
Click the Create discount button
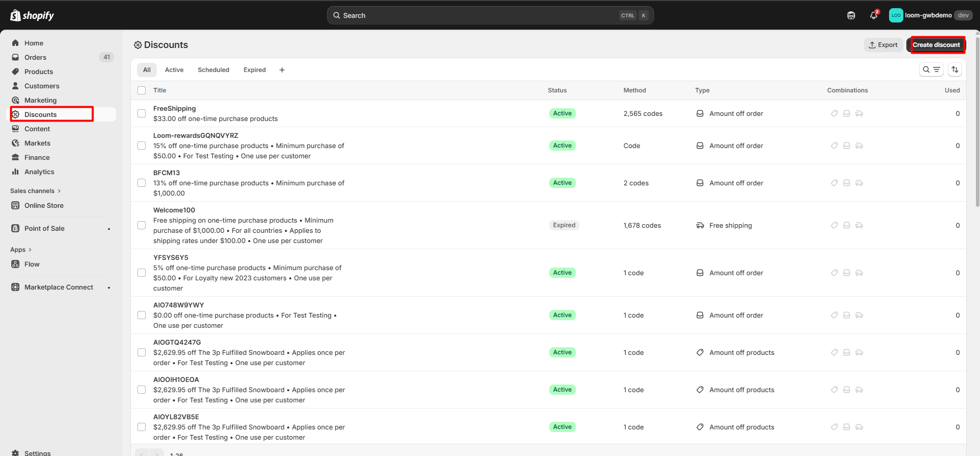(x=936, y=45)
